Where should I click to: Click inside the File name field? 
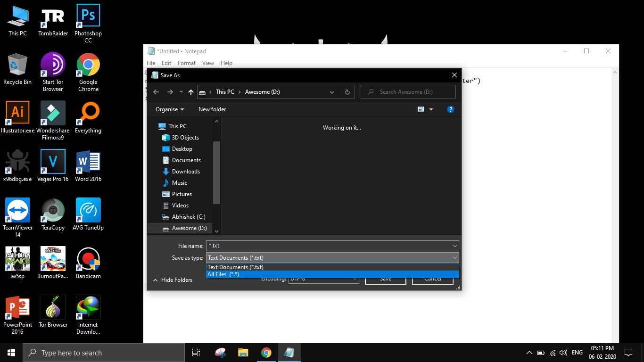[330, 246]
